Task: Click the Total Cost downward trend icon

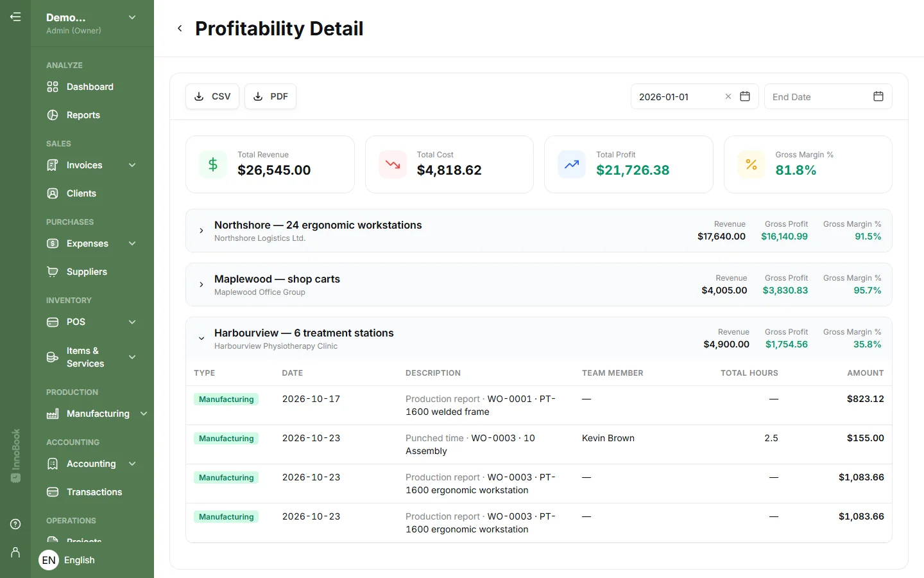Action: [393, 164]
